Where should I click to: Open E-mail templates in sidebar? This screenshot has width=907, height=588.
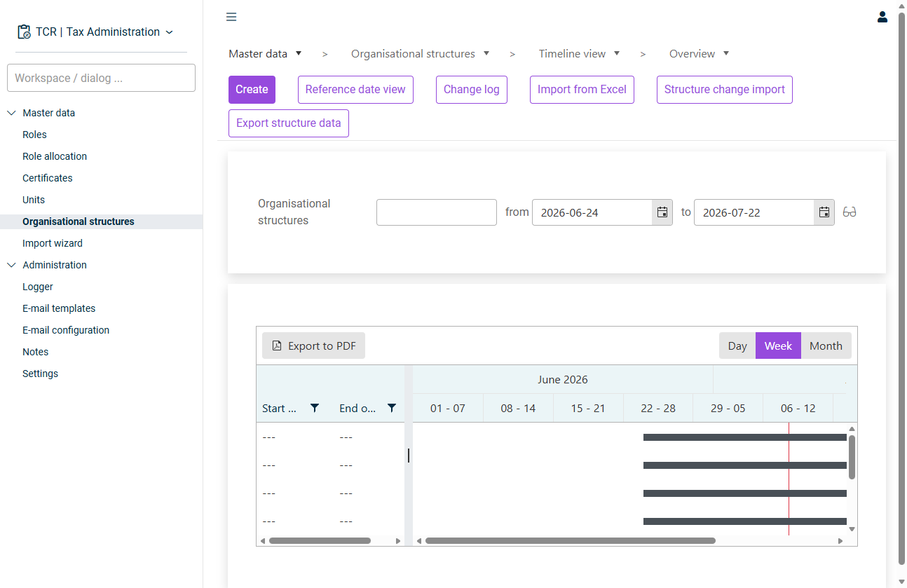pos(59,308)
